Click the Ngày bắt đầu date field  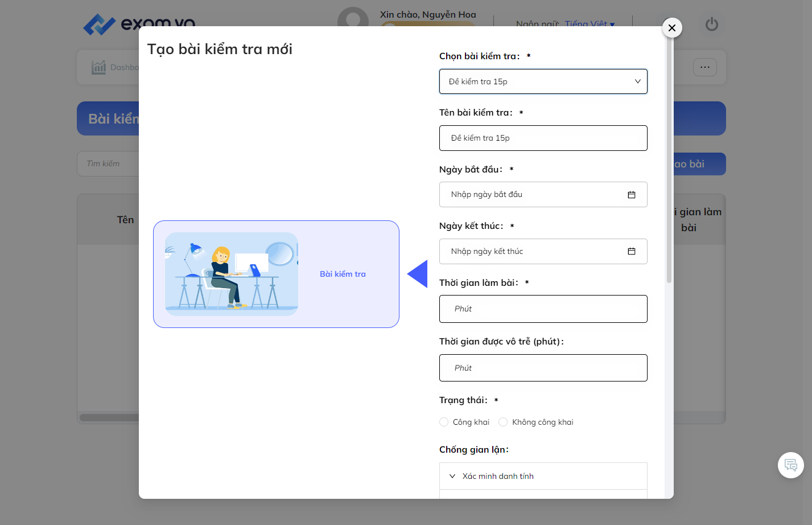[x=543, y=195]
